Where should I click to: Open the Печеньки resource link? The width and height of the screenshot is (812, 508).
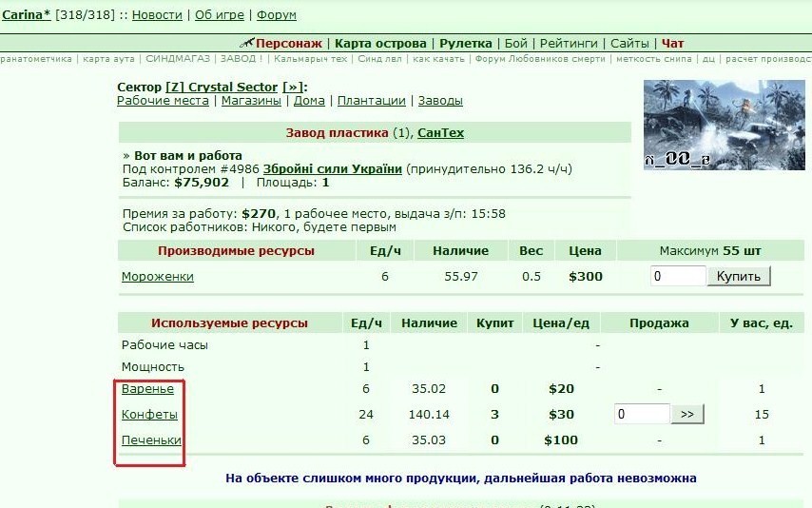(151, 440)
